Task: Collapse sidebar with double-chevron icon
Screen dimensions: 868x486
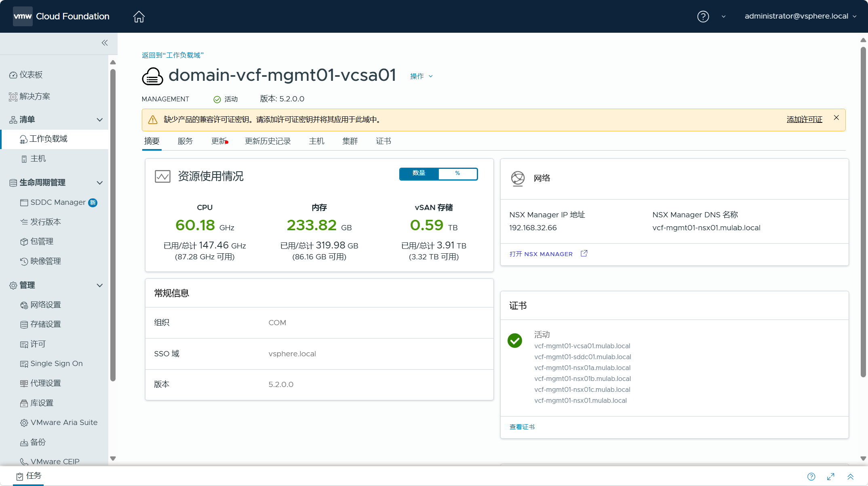Action: tap(105, 43)
